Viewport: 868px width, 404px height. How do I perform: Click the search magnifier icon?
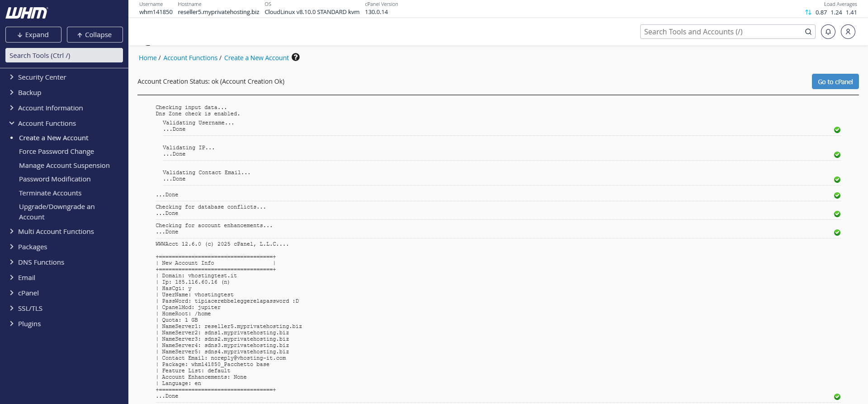click(808, 32)
